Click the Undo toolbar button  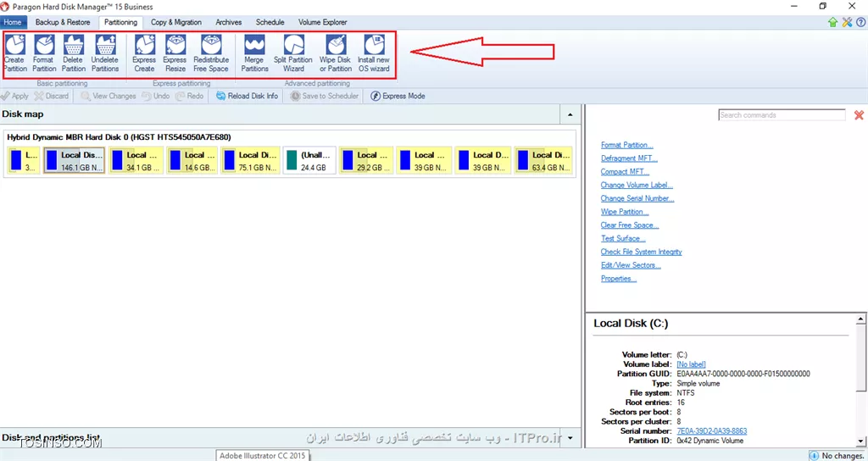click(x=156, y=96)
